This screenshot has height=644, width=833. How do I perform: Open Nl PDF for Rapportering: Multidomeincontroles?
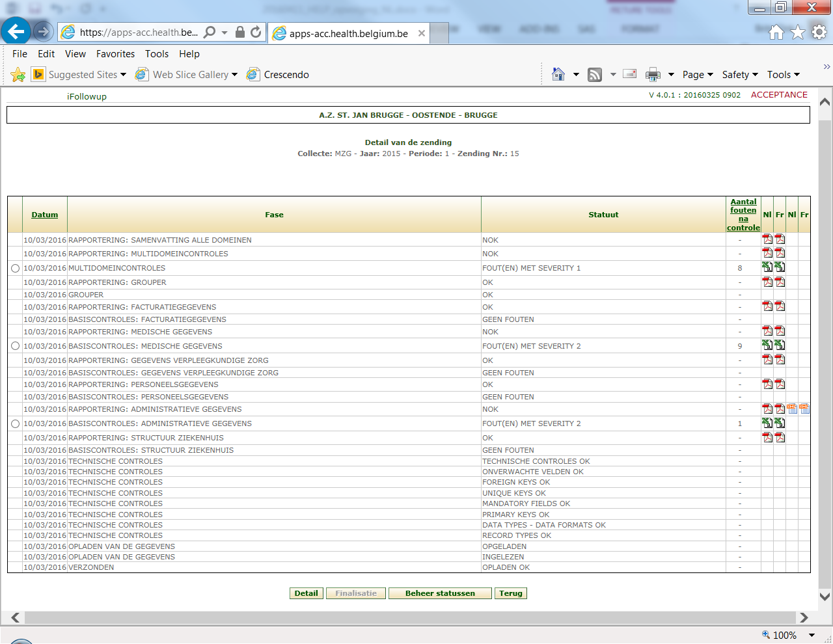(767, 252)
